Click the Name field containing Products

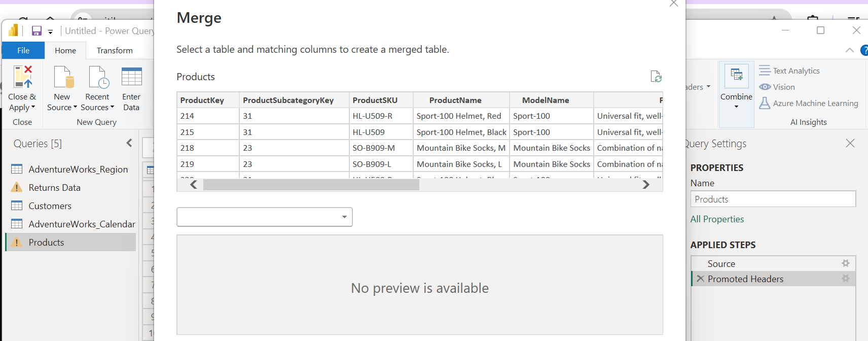773,199
